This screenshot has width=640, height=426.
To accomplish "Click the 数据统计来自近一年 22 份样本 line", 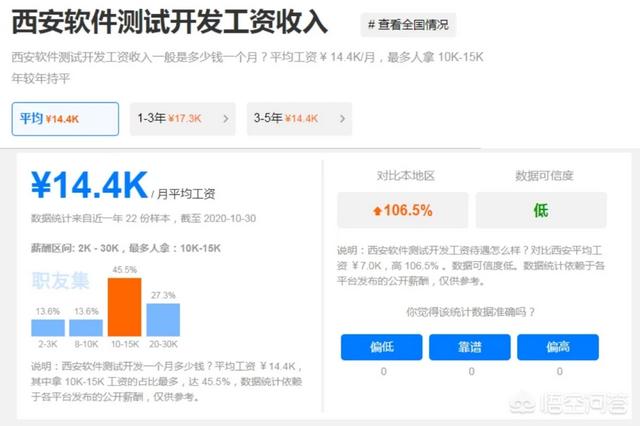I will point(143,218).
